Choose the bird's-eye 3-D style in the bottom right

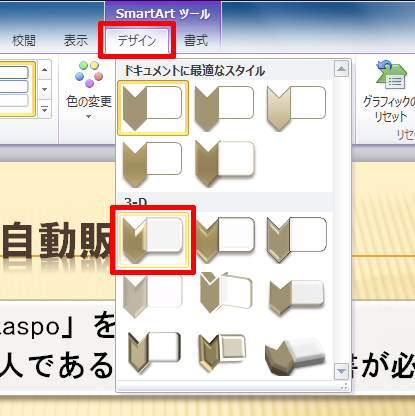295,355
